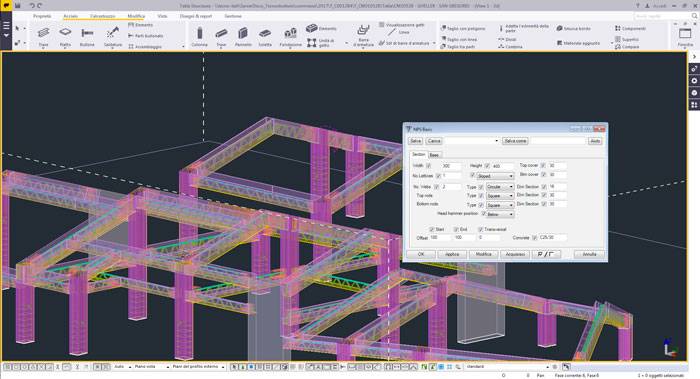Select the steel Trave beam tool

(43, 36)
